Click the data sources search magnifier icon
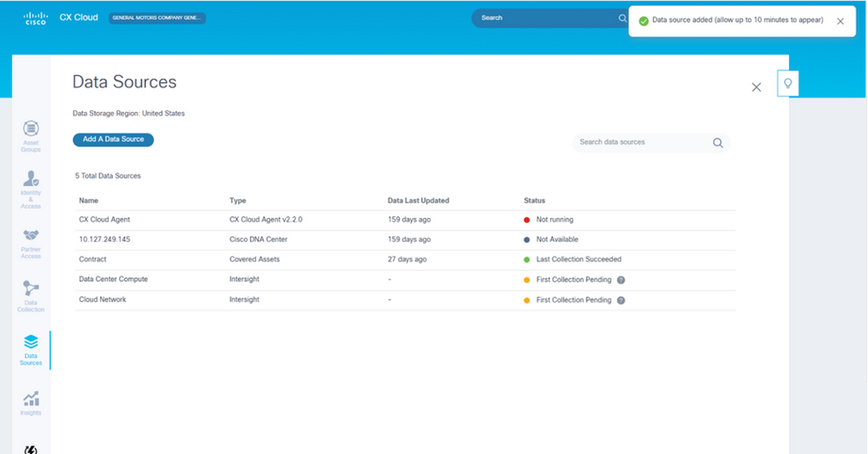The image size is (868, 454). click(x=718, y=142)
